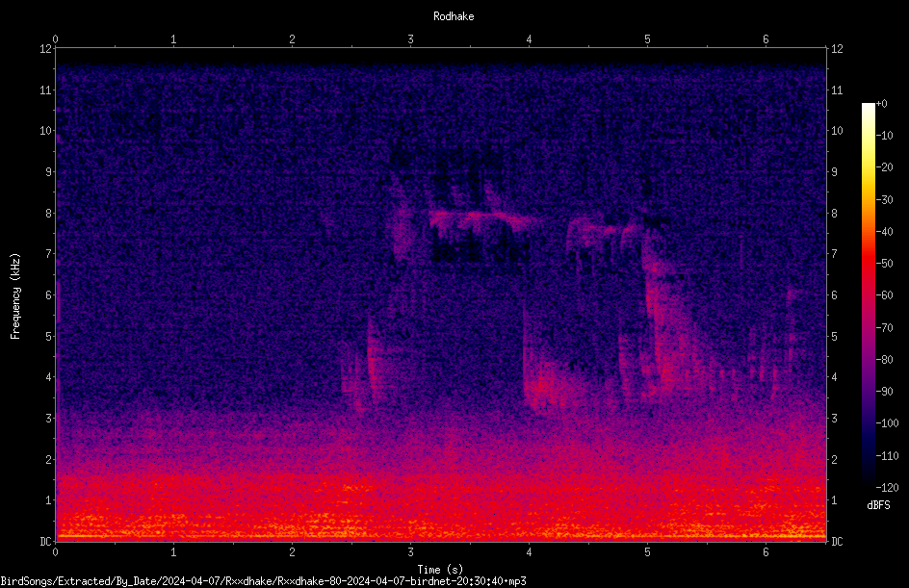The height and width of the screenshot is (588, 909).
Task: Select the 1 second tick on bottom axis
Action: pos(173,552)
